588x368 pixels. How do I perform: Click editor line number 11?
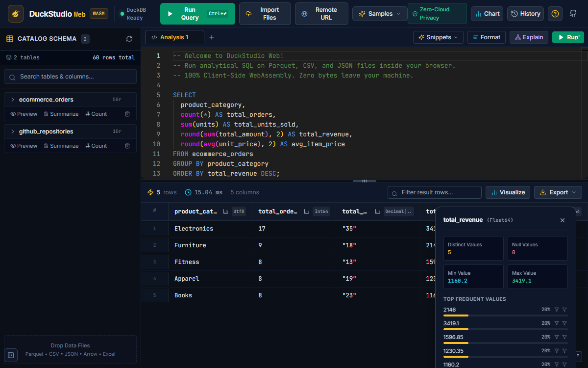pos(156,154)
